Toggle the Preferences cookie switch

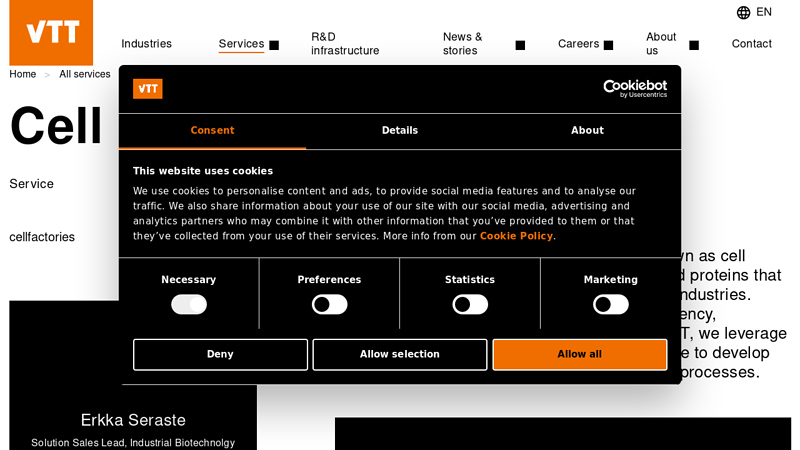[329, 305]
